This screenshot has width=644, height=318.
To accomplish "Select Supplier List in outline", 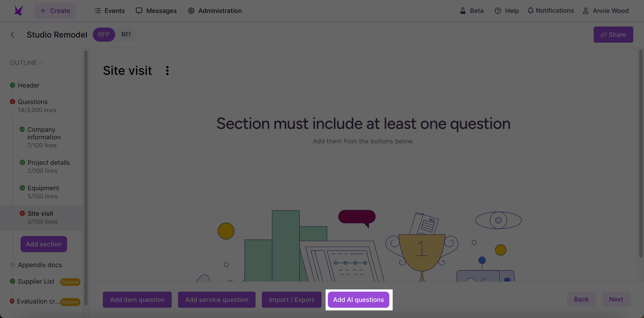I will coord(36,281).
